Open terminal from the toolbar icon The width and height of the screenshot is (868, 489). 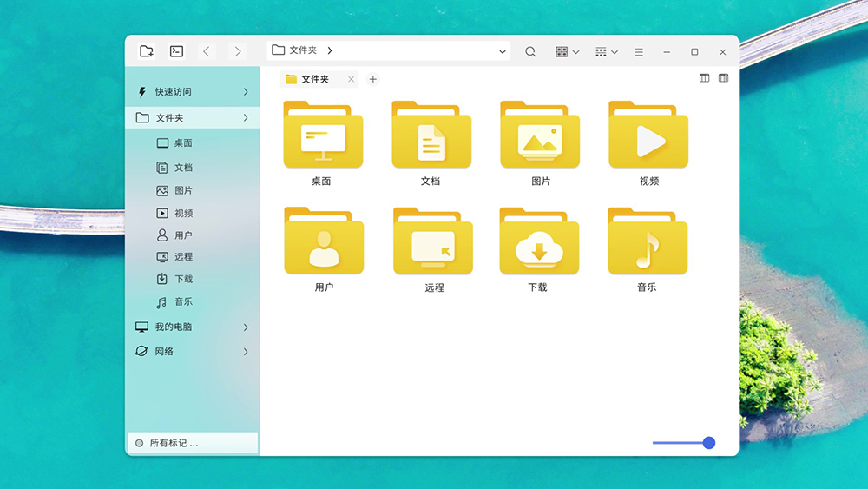[x=176, y=51]
